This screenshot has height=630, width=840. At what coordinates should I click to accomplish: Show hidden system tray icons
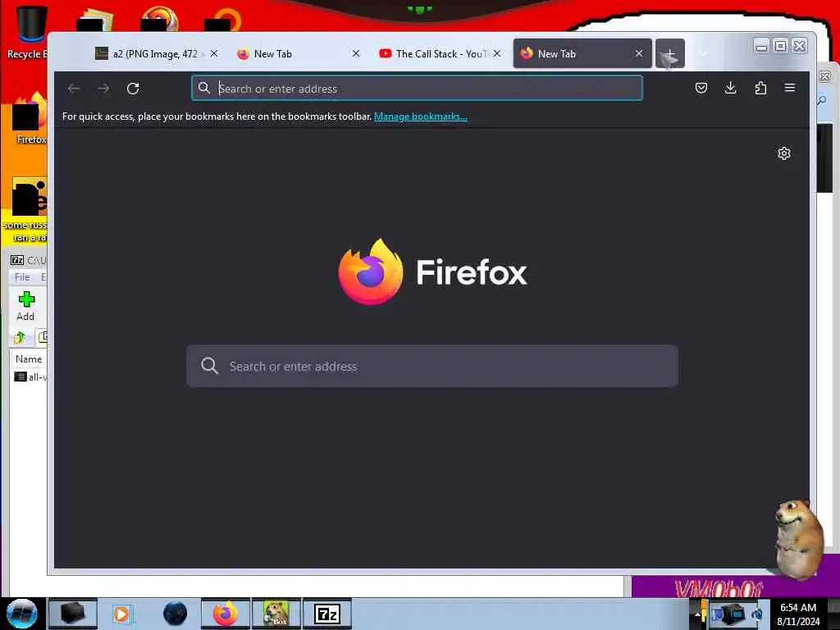click(697, 614)
